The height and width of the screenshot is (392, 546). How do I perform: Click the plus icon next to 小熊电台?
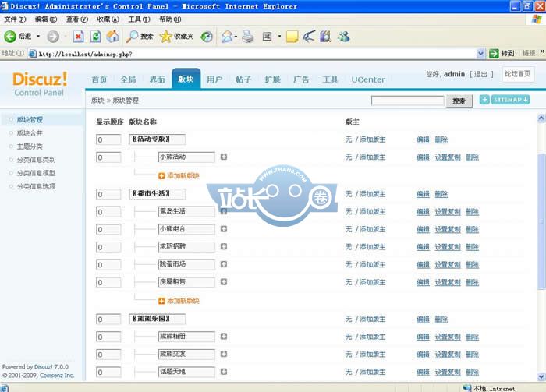pyautogui.click(x=224, y=229)
